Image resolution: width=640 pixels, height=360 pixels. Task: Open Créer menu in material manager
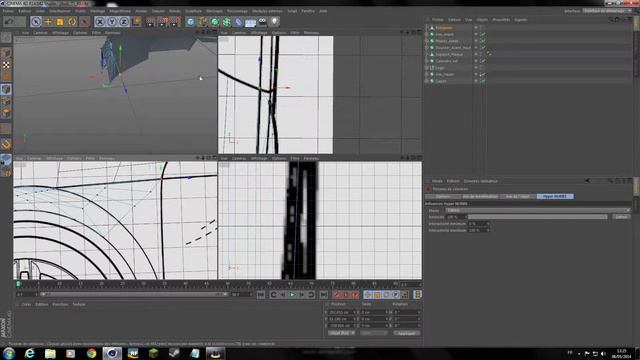(26, 304)
